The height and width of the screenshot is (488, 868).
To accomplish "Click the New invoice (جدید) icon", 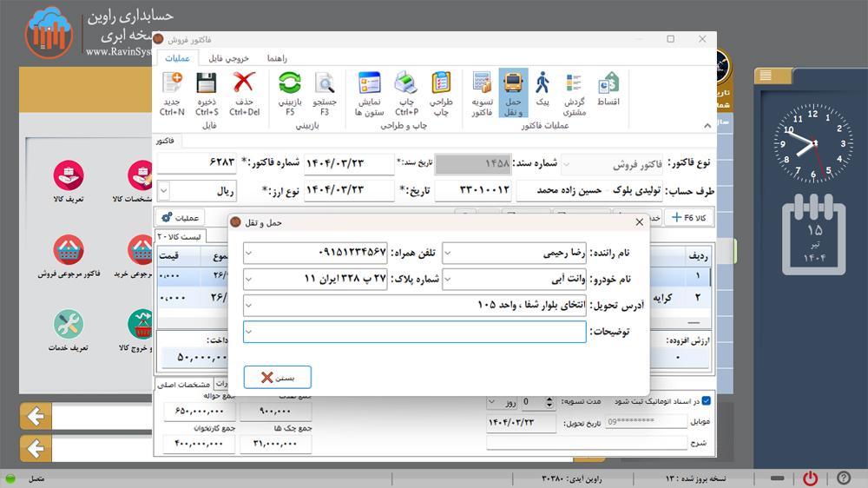I will point(172,85).
